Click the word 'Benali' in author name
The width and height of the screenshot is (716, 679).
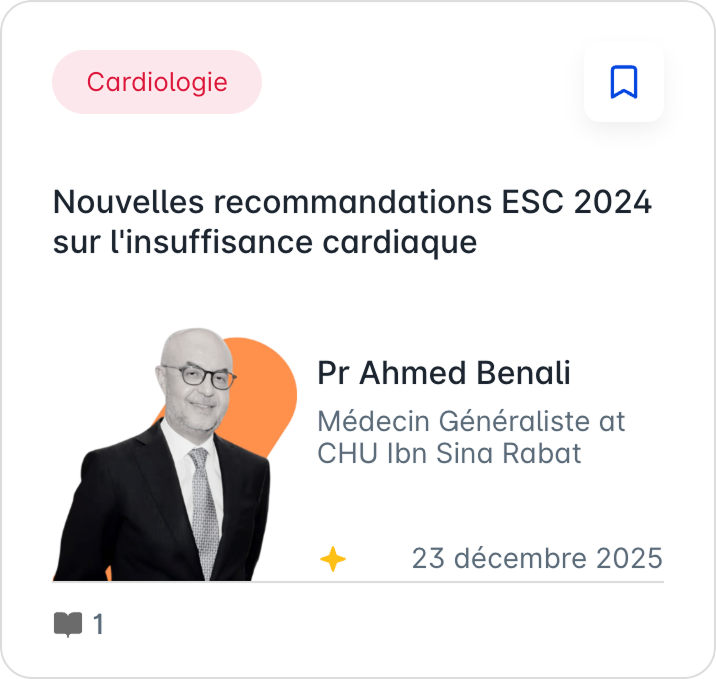click(523, 373)
